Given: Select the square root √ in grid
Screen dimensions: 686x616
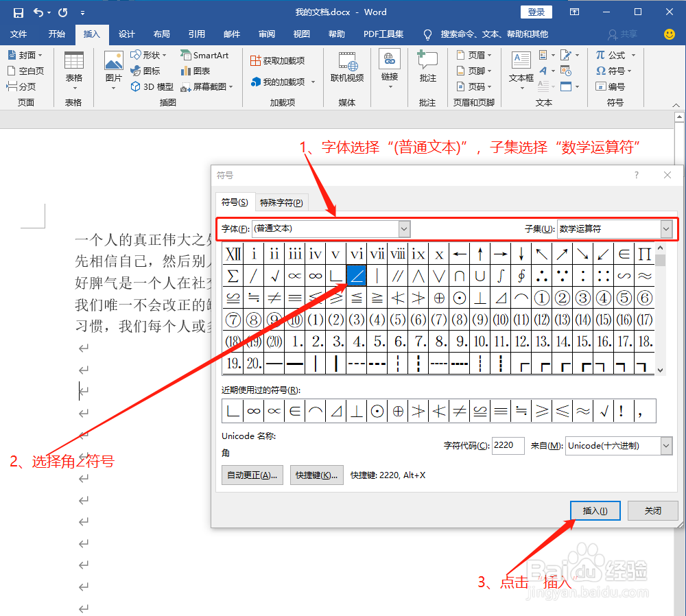Looking at the screenshot, I should [x=274, y=276].
